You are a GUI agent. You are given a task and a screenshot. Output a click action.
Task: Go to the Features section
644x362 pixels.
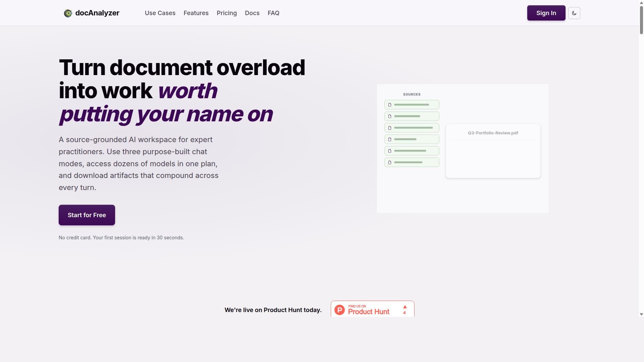click(196, 13)
